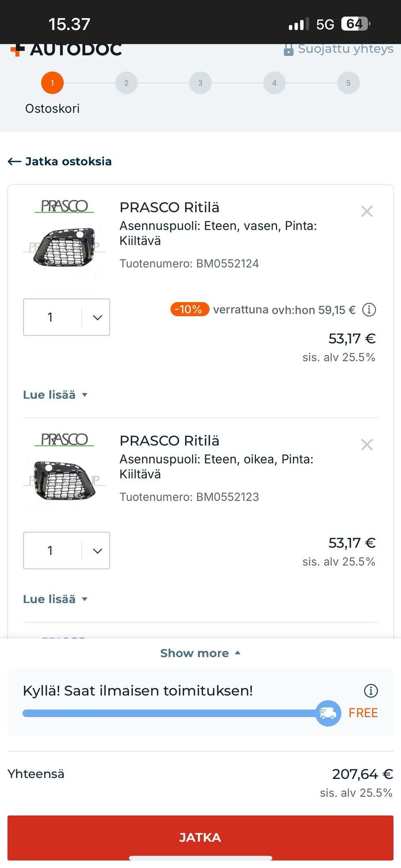Select the Ostoskori step 1 circle
The height and width of the screenshot is (868, 401).
[x=52, y=83]
